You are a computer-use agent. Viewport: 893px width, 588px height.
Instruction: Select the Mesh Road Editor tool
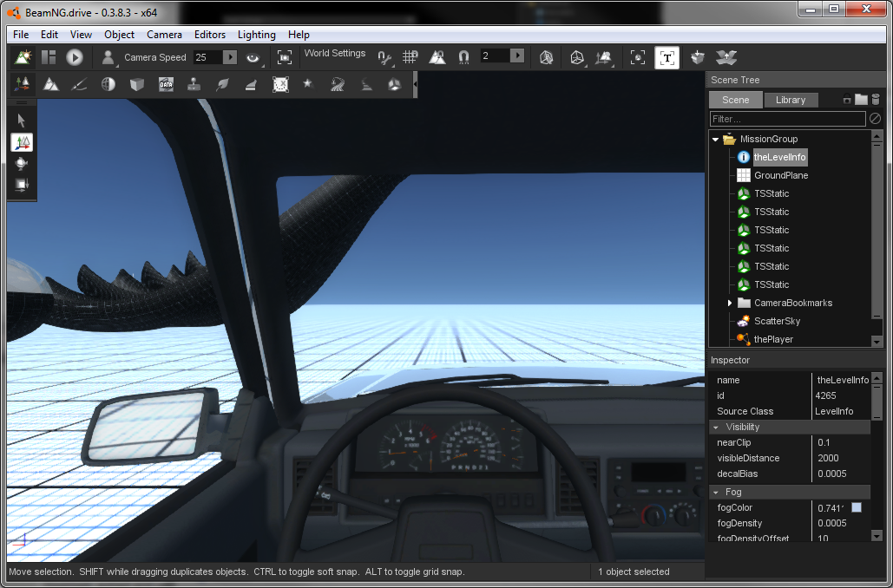tap(251, 85)
